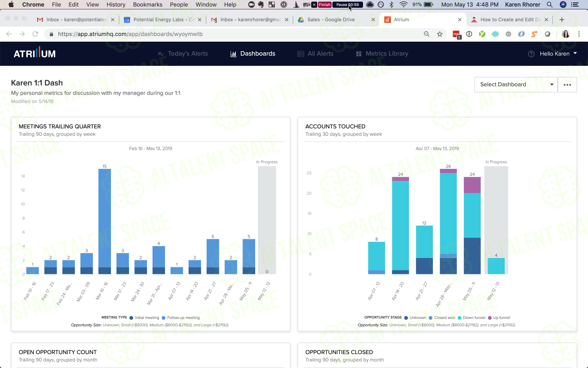
Task: Open the notification center list icon
Action: coord(575,4)
